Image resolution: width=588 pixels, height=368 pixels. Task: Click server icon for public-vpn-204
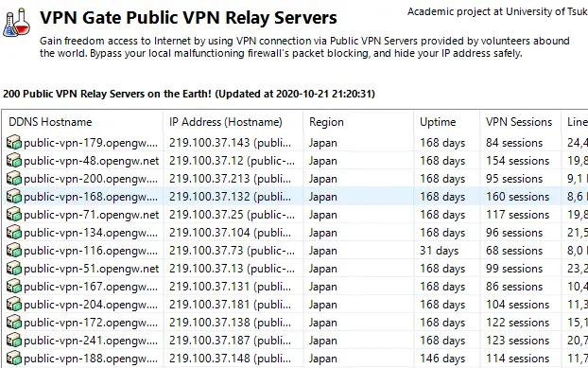pyautogui.click(x=14, y=305)
